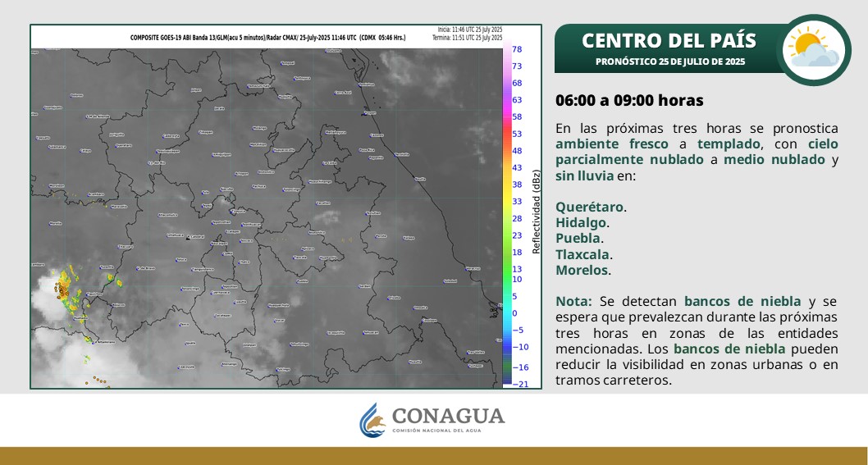Click the Pachuca city label on map
Screen dimensions: 868x465
[258, 187]
